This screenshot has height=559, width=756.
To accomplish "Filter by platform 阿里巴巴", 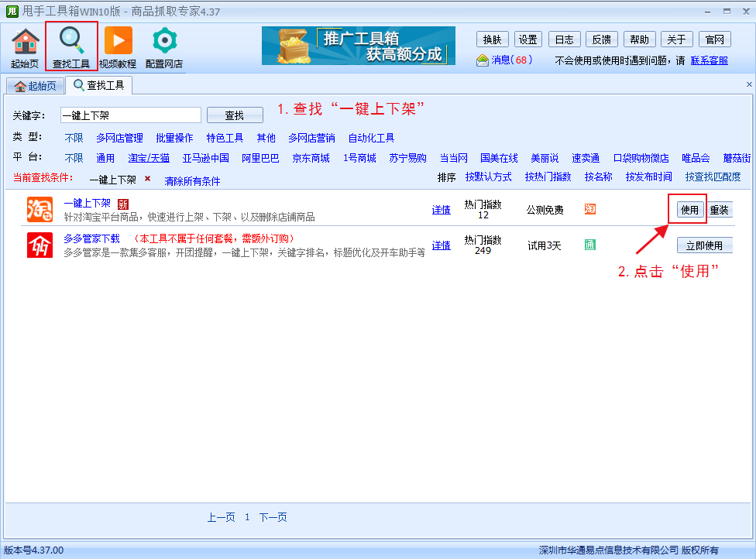I will coord(260,158).
